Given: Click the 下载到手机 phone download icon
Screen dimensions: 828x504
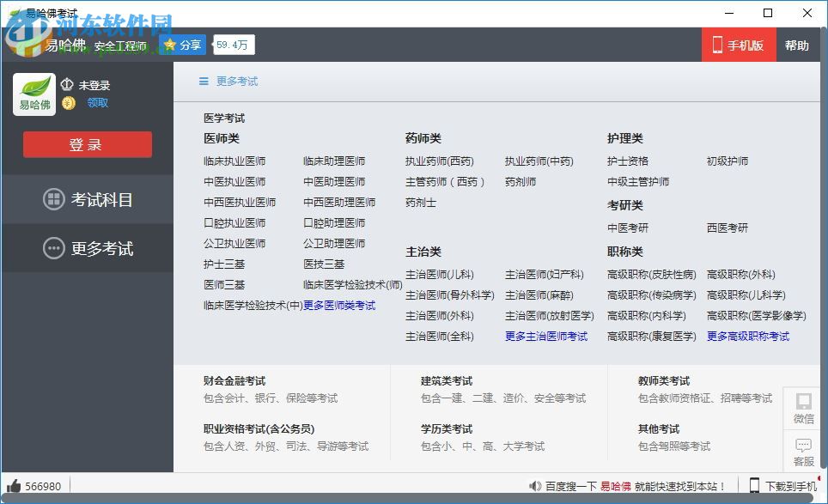Looking at the screenshot, I should pyautogui.click(x=753, y=485).
